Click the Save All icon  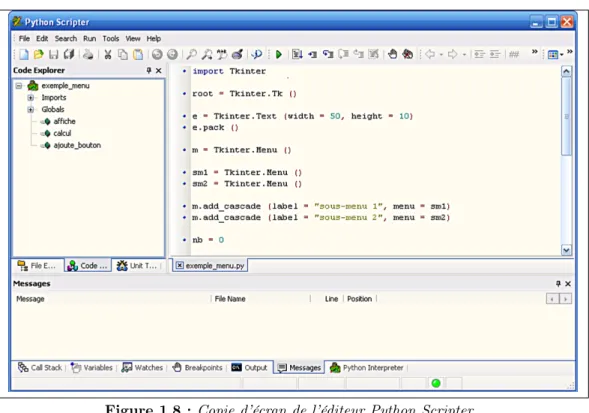(x=69, y=54)
